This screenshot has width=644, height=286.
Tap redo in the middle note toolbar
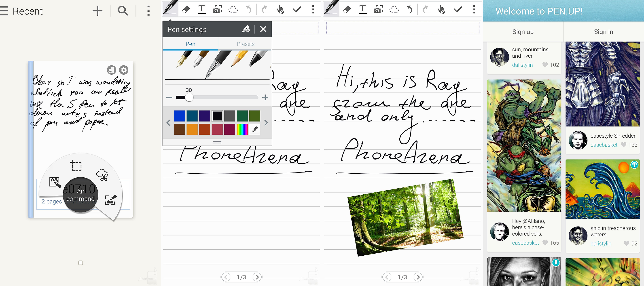point(265,9)
